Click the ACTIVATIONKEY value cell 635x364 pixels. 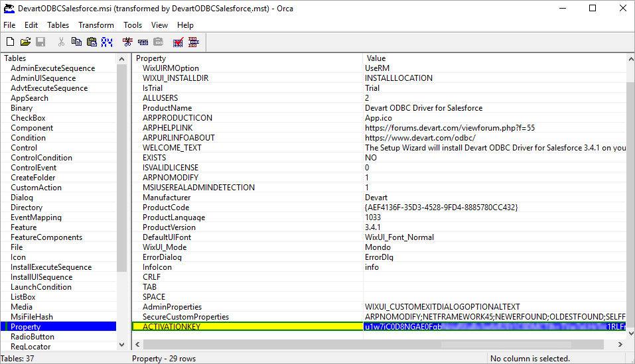[x=495, y=327]
